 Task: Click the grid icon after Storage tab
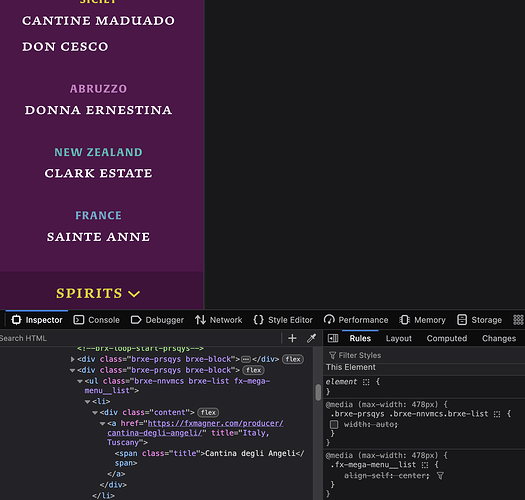coord(518,320)
